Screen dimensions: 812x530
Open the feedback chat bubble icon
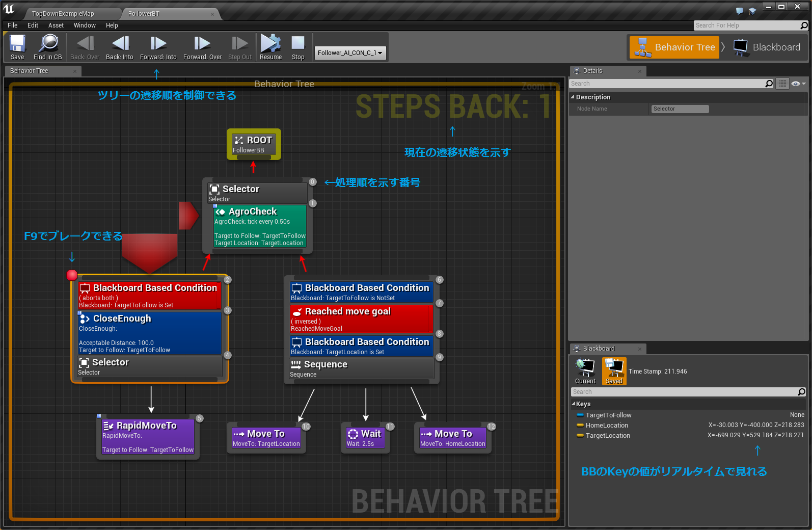[740, 11]
